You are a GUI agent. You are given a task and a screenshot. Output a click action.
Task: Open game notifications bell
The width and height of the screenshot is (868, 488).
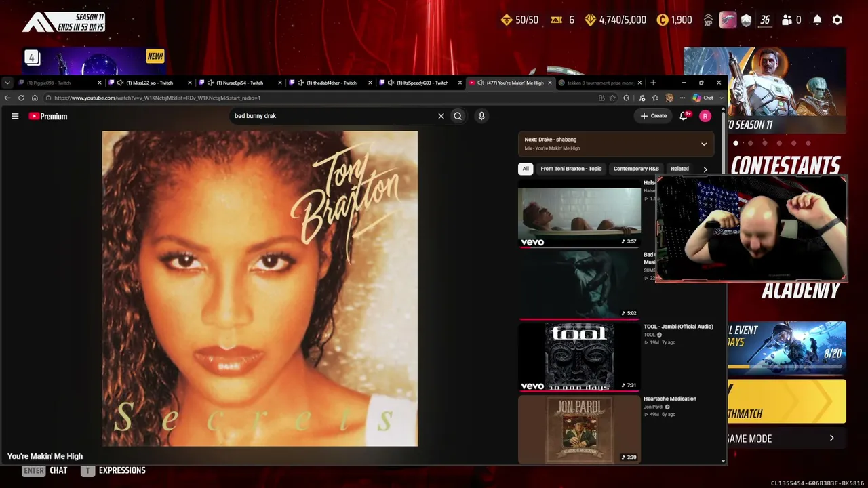tap(817, 20)
